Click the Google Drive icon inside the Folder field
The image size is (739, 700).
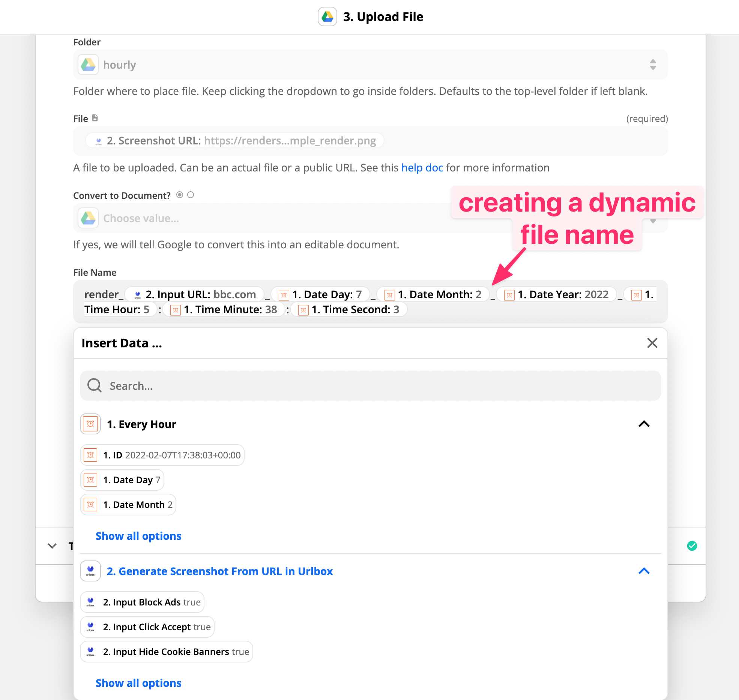point(88,65)
